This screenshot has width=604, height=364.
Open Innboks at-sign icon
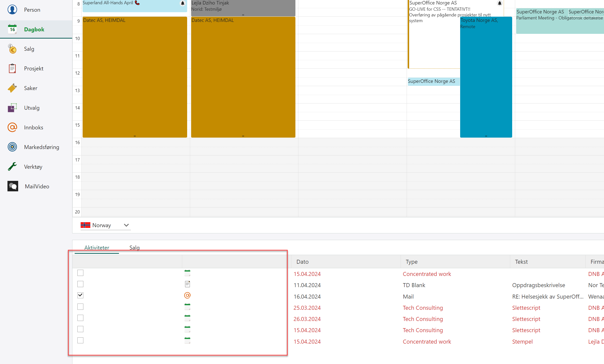click(x=12, y=127)
